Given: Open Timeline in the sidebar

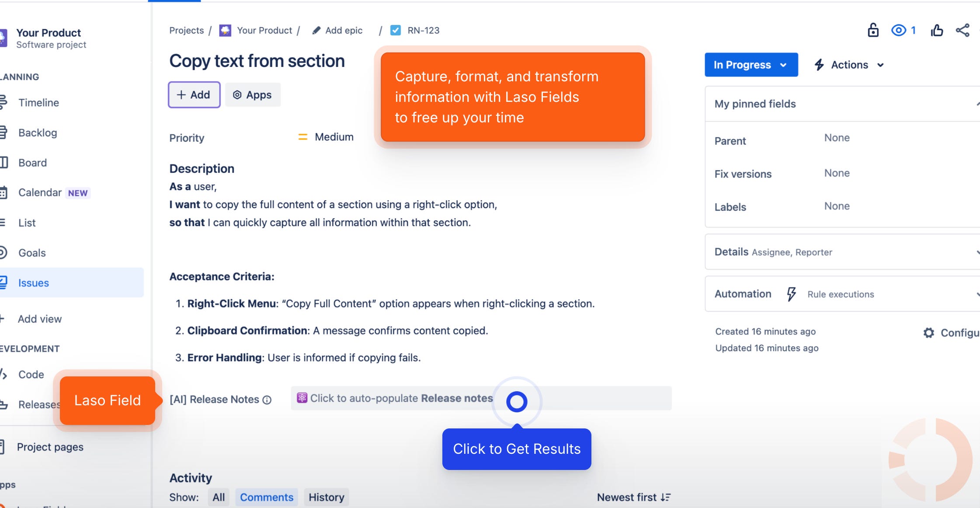Looking at the screenshot, I should pos(38,103).
